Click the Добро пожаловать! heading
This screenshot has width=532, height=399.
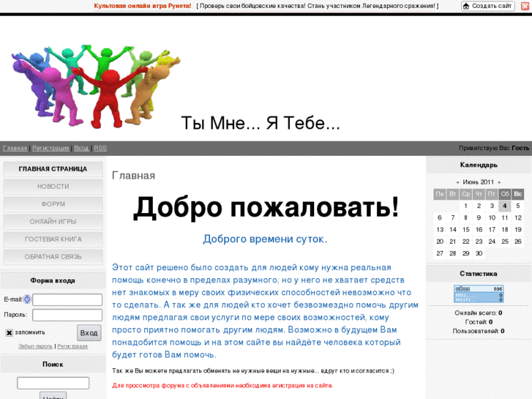click(266, 207)
